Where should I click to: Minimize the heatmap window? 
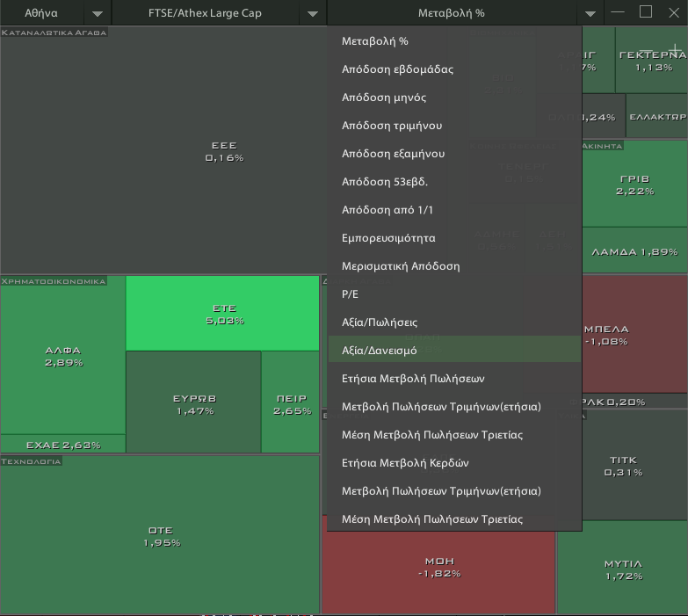tap(618, 12)
